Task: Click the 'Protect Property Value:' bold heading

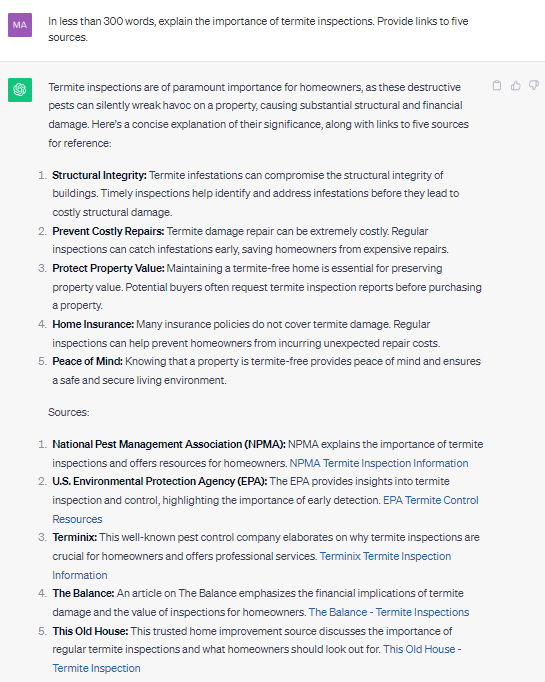Action: coord(108,268)
